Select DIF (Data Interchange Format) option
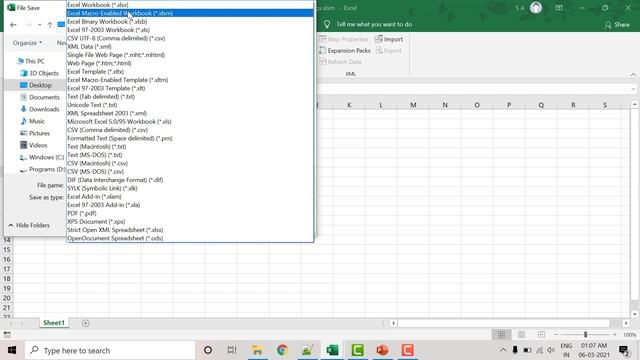640x360 pixels. pos(190,180)
